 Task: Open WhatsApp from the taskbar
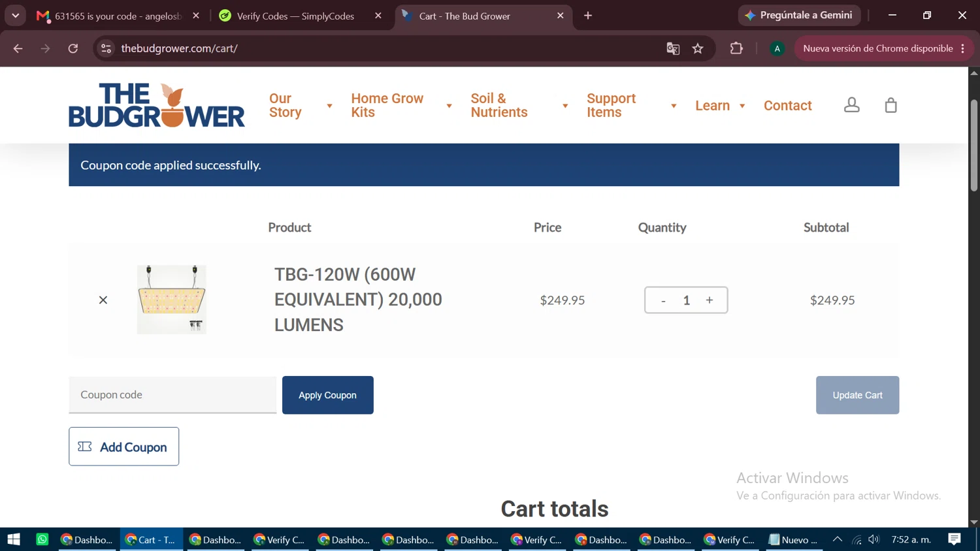pos(42,539)
